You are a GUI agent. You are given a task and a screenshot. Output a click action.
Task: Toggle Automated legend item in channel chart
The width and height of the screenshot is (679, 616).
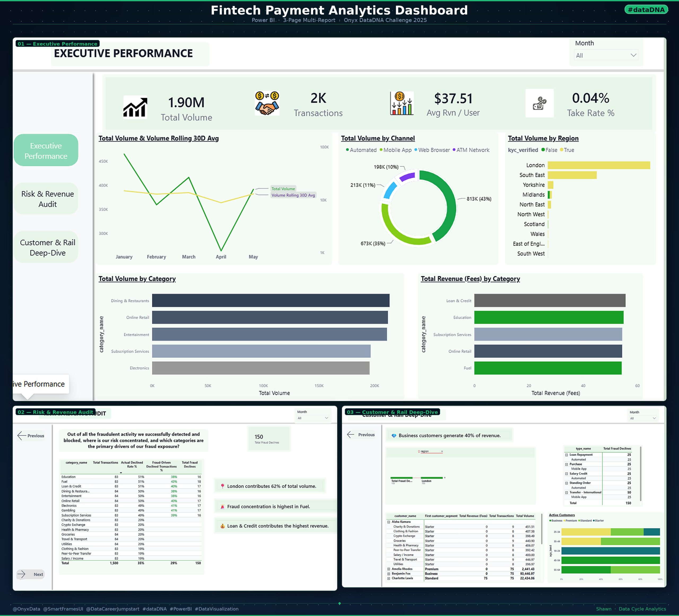(361, 150)
